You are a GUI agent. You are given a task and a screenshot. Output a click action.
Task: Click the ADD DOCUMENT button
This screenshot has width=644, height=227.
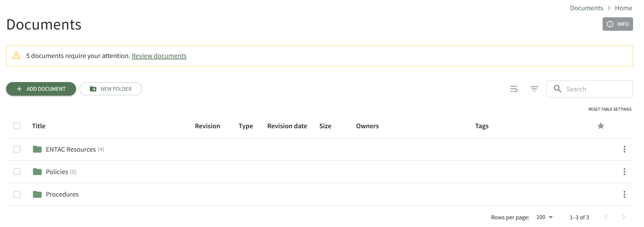(41, 89)
